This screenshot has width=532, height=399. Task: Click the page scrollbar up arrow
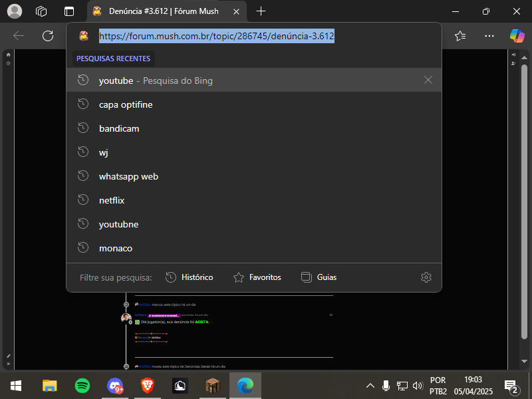point(524,57)
